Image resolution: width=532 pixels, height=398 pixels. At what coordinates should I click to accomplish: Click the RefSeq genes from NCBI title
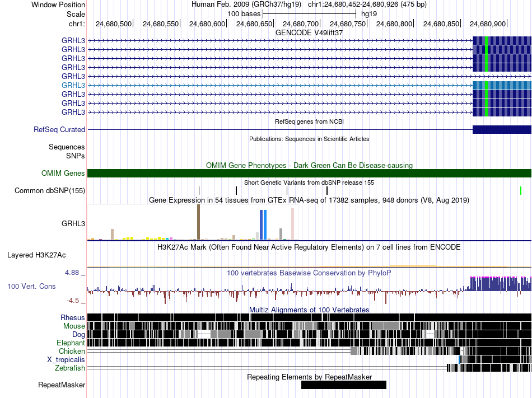coord(309,121)
